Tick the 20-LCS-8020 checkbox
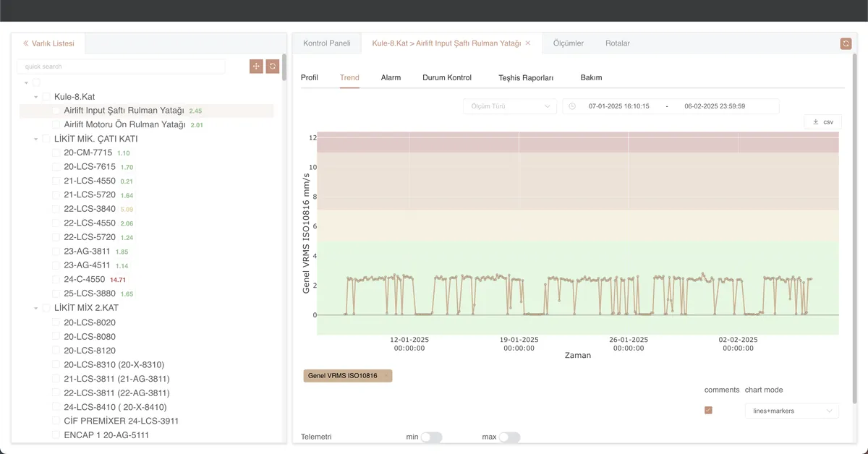868x454 pixels. click(x=56, y=322)
